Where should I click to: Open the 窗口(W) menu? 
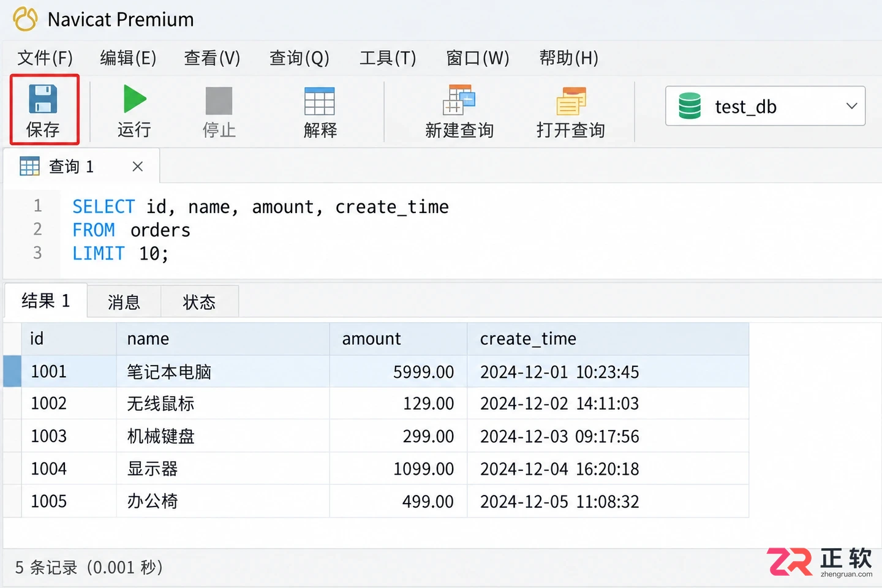click(x=478, y=58)
